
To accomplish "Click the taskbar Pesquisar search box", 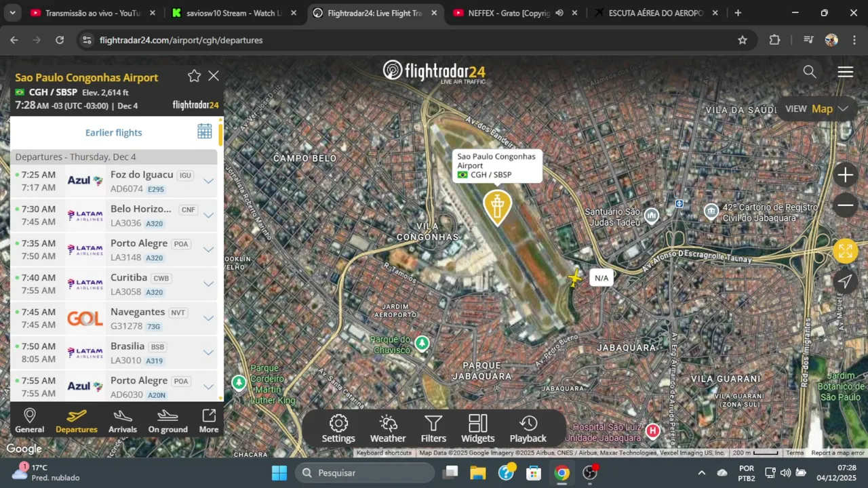I will pyautogui.click(x=365, y=472).
